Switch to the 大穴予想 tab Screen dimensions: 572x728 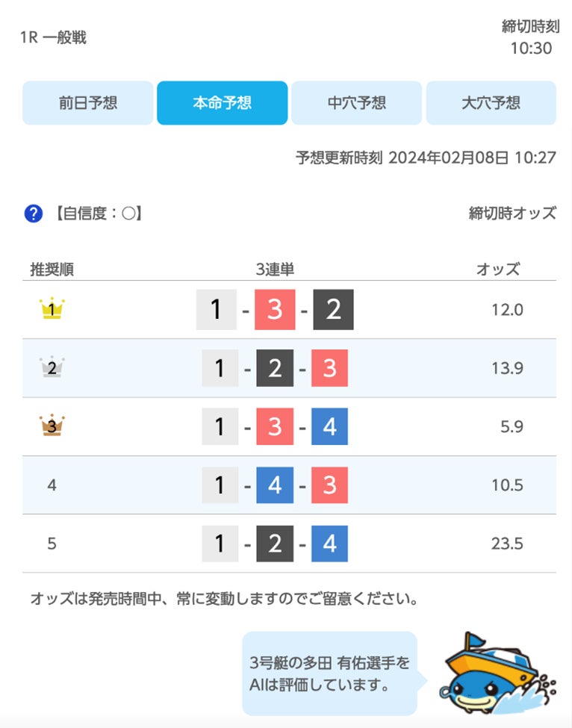(x=491, y=103)
